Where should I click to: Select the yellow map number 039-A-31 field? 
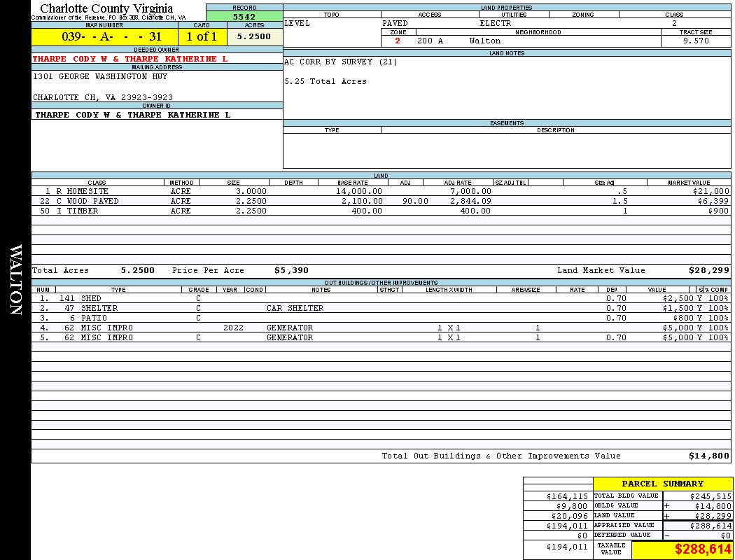(x=105, y=36)
